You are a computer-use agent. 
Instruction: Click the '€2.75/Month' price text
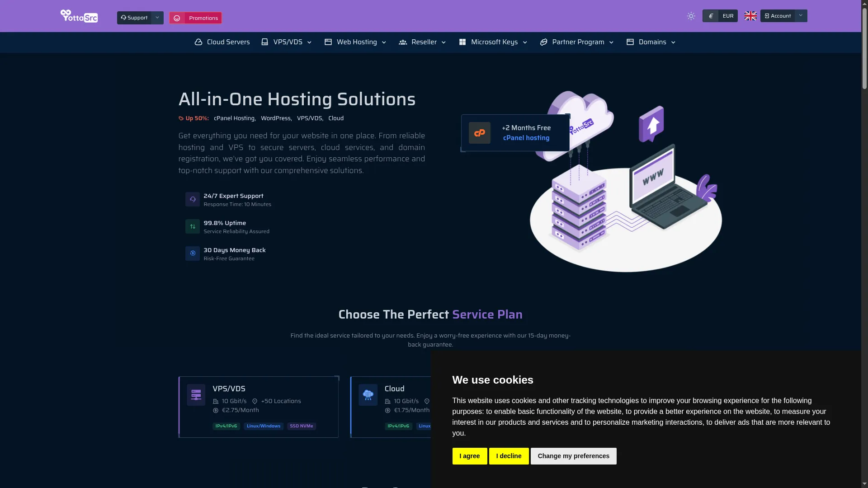241,410
